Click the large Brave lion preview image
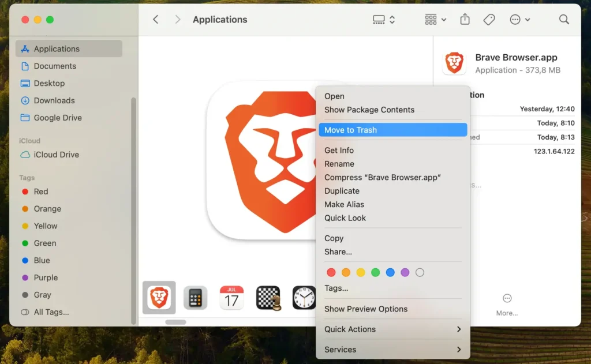The height and width of the screenshot is (364, 591). pos(261,162)
